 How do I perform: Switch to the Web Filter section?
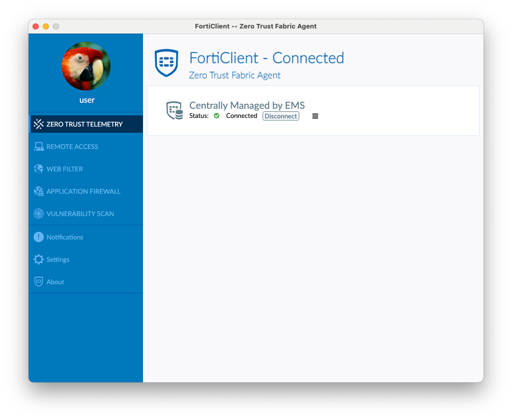pos(66,169)
